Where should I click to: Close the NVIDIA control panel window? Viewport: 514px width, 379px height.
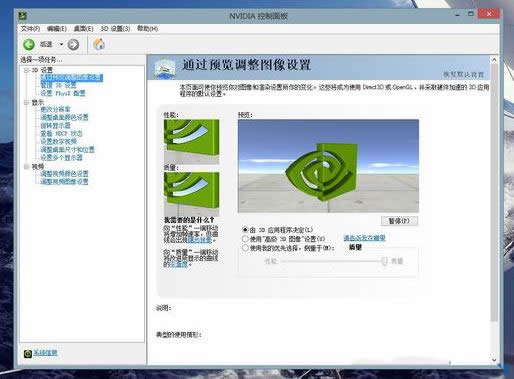coord(489,14)
